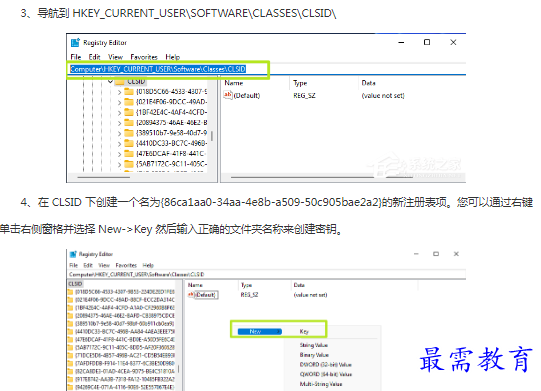Click folder icon of {018D5C66-4533 in step 3 tree

point(129,91)
